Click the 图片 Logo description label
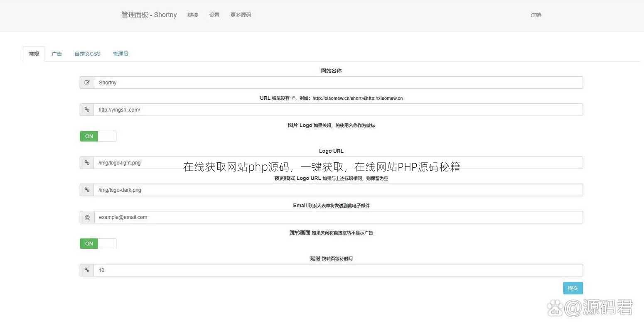Image resolution: width=644 pixels, height=328 pixels. (x=331, y=125)
